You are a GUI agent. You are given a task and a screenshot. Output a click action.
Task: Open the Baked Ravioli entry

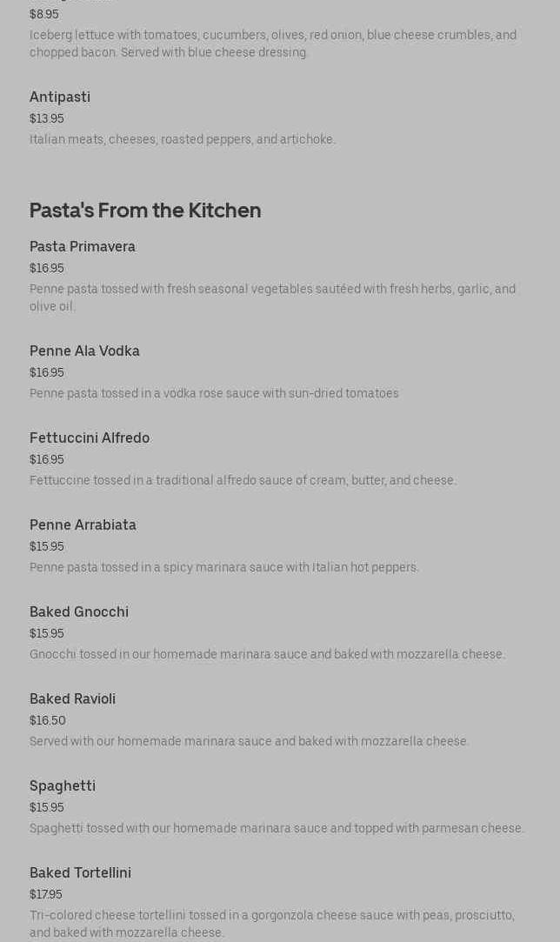point(72,699)
